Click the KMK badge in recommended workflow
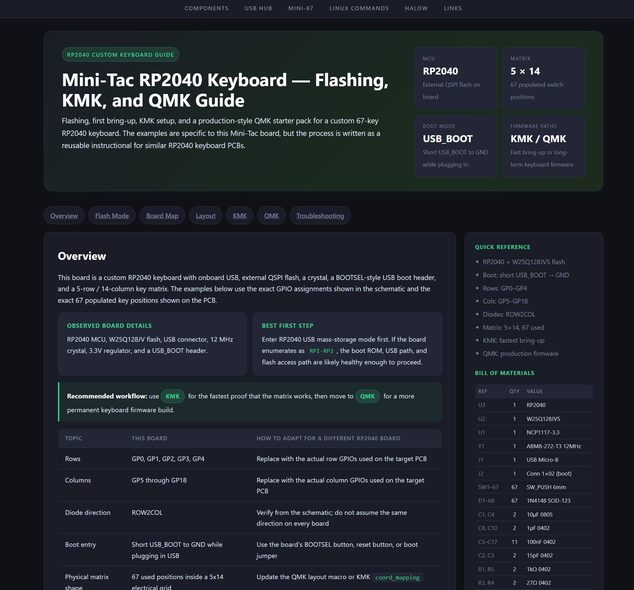The image size is (634, 590). tap(173, 396)
